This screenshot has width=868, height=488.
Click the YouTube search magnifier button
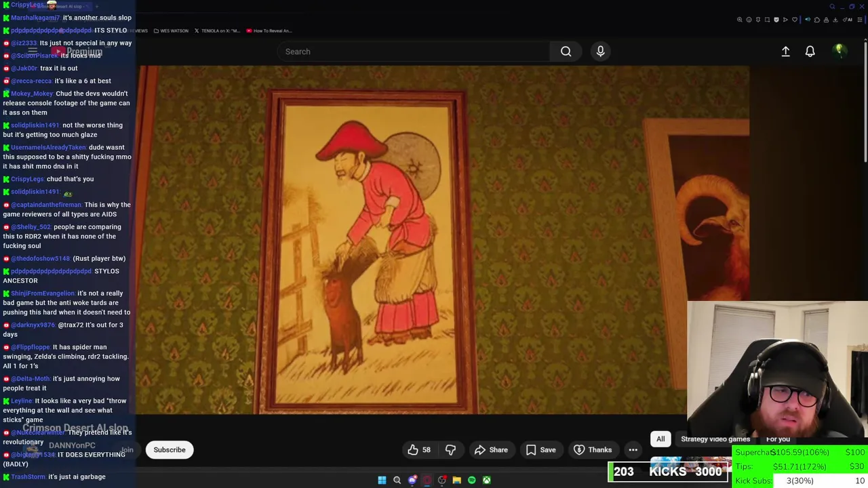[566, 52]
